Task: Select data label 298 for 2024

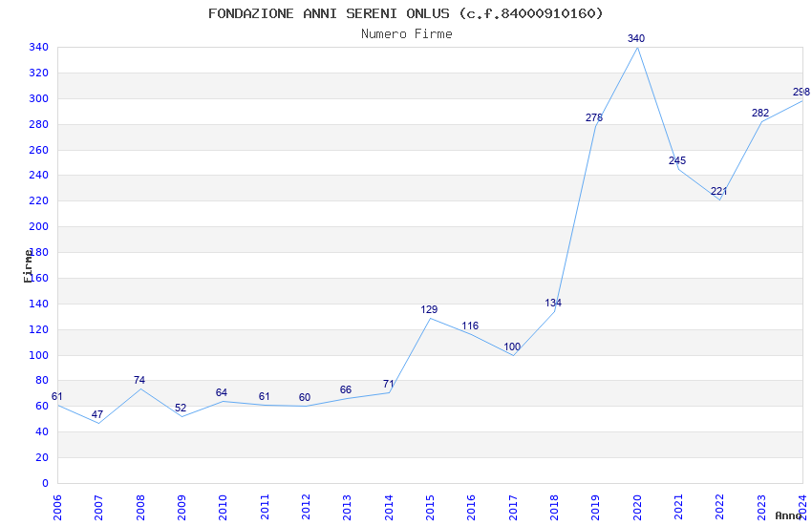Action: [x=801, y=92]
